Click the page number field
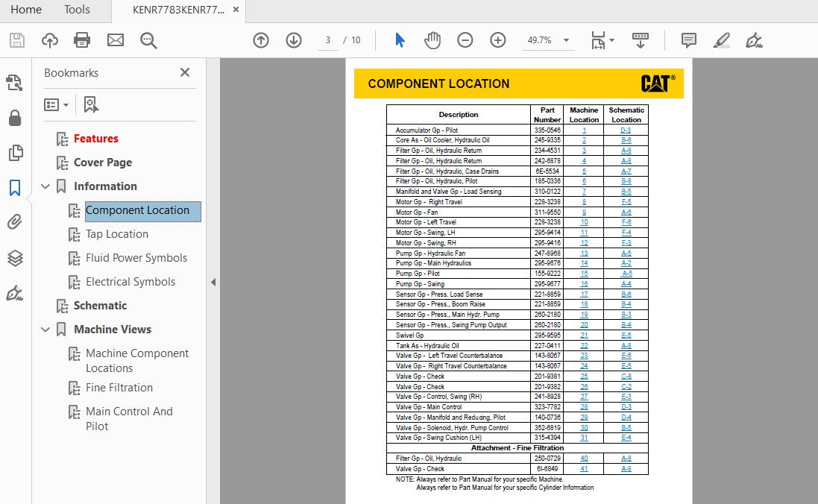The width and height of the screenshot is (818, 504). [327, 40]
